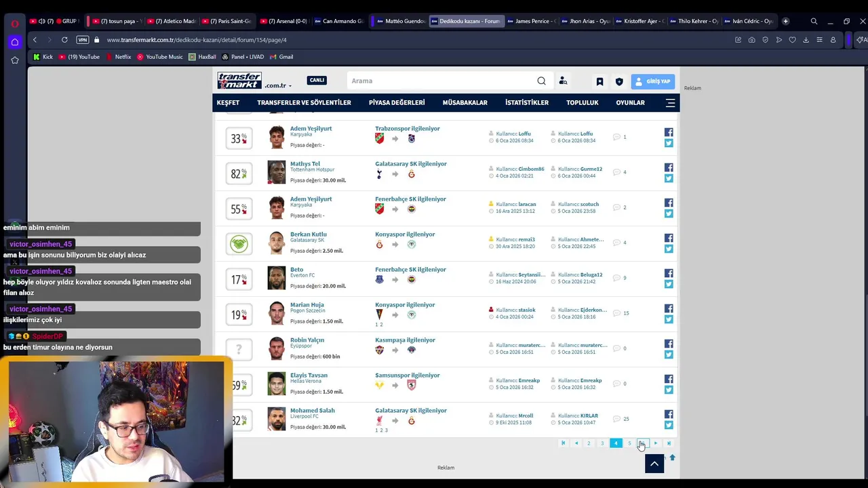Go to the next page arrow

pos(655,443)
